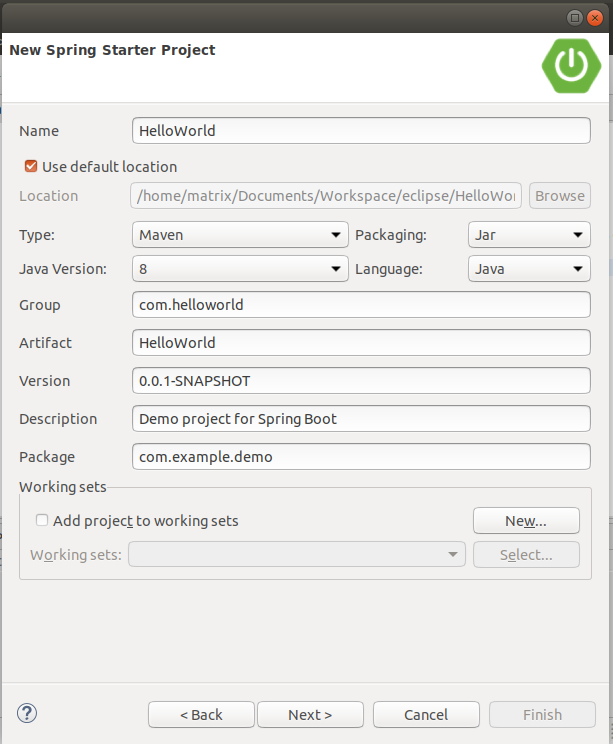Click the 'Packaging:' label
Image resolution: width=613 pixels, height=744 pixels.
[391, 235]
